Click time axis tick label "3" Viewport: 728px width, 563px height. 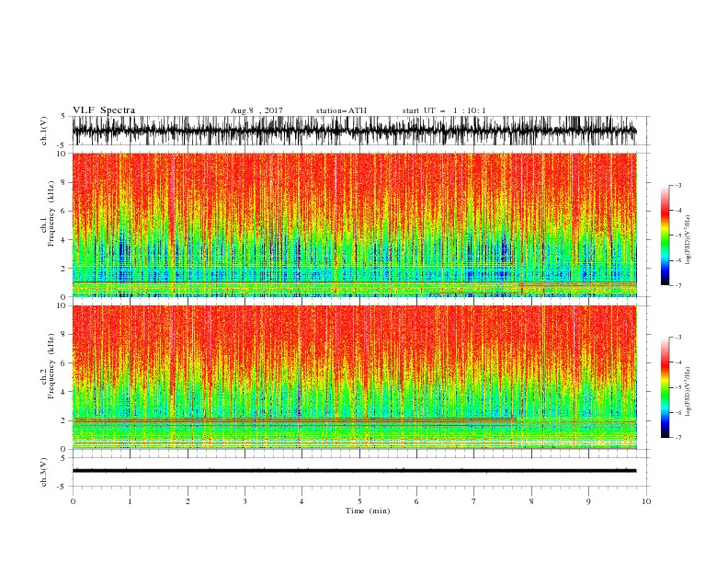point(245,501)
